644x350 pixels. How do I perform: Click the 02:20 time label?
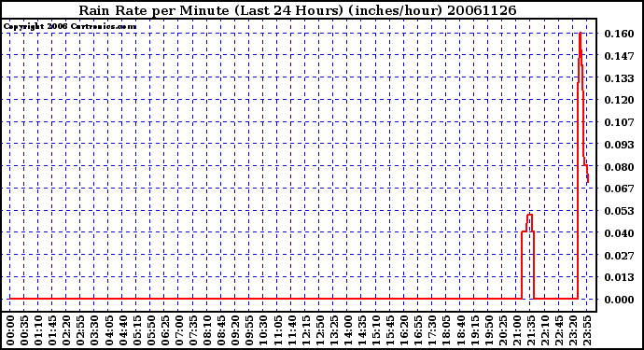[x=66, y=330]
